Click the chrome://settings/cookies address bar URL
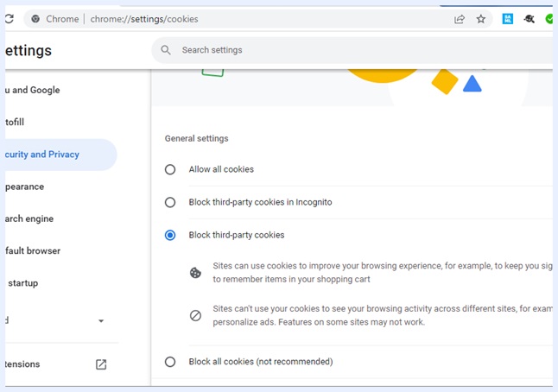This screenshot has width=558, height=392. [x=144, y=19]
